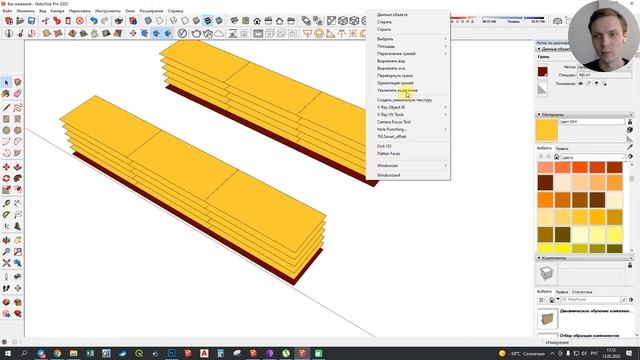Select the arrow Select tool
This screenshot has width=640, height=360.
click(6, 83)
